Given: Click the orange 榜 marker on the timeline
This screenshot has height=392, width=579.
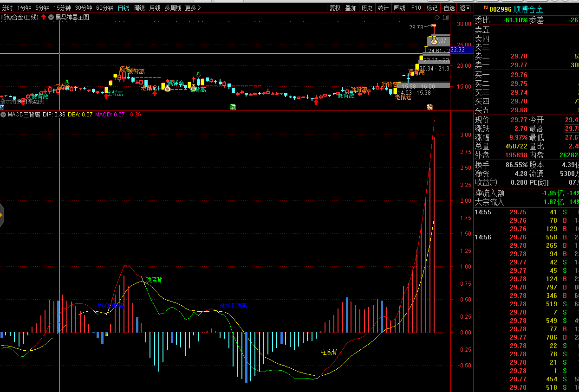Looking at the screenshot, I should point(429,107).
